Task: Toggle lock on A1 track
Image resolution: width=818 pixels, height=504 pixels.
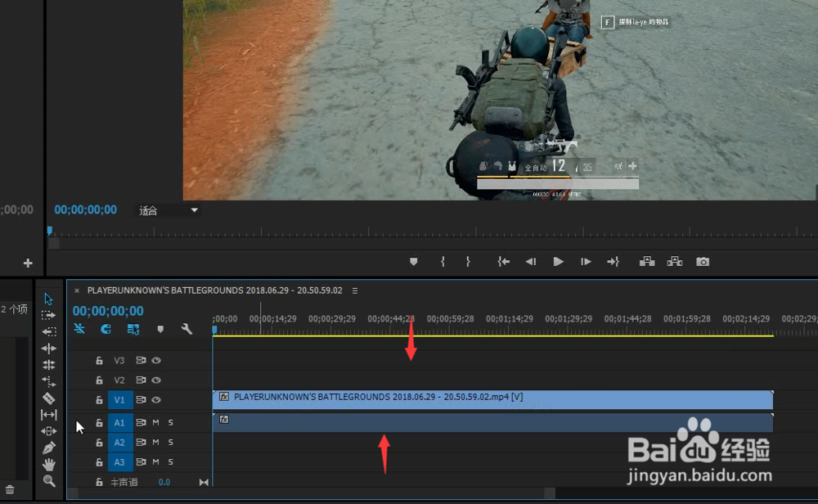Action: (99, 423)
